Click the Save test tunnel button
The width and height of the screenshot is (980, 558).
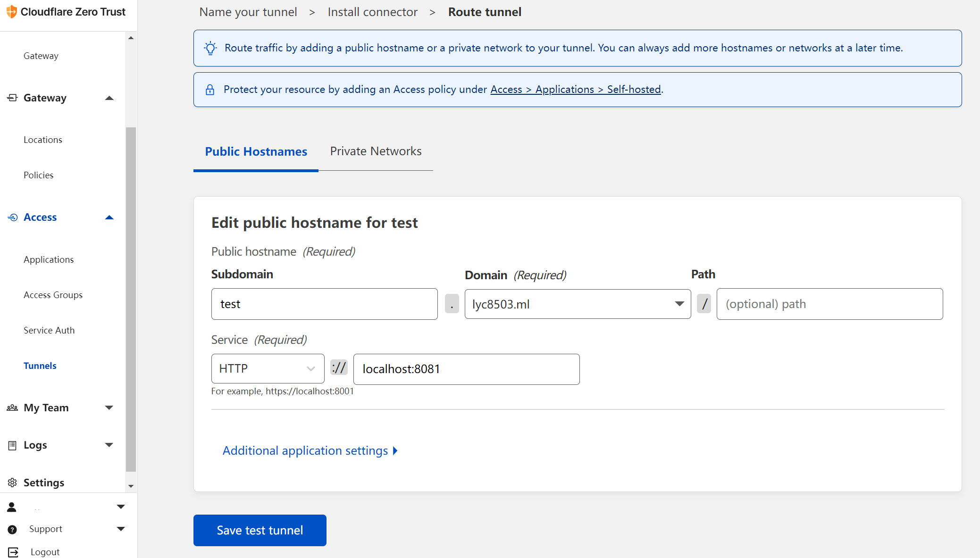260,530
